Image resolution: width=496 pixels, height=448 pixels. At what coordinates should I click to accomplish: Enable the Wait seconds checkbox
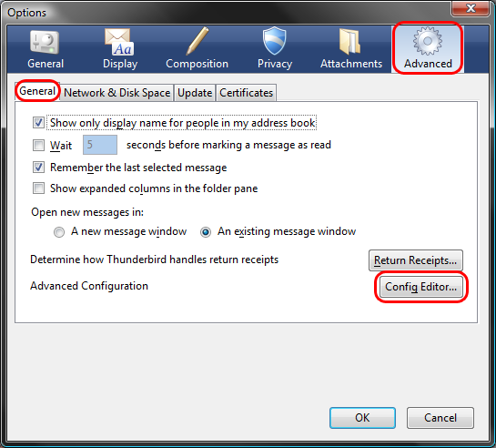click(38, 145)
